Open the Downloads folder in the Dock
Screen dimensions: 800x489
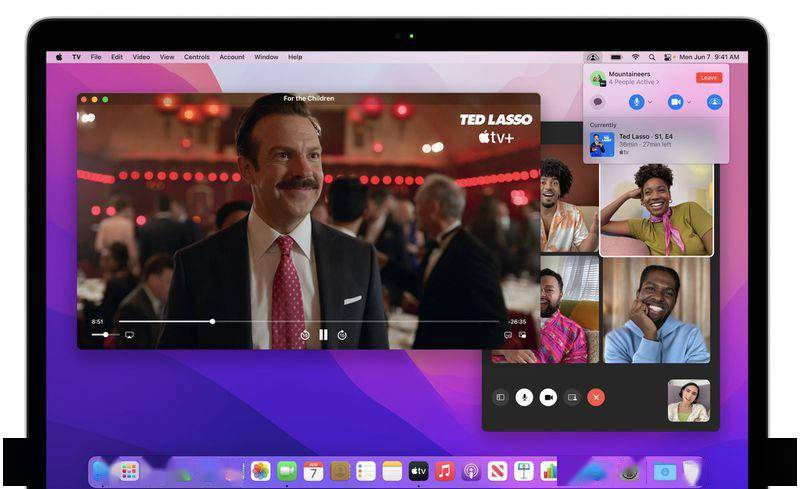point(665,472)
